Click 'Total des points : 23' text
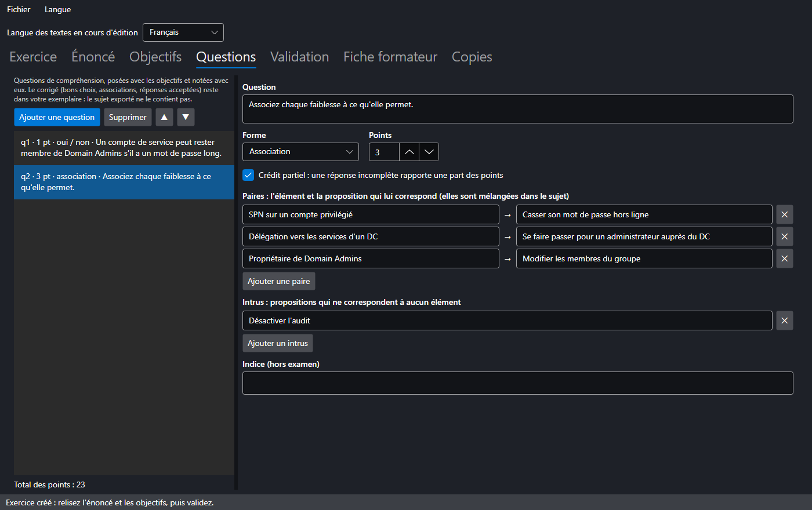 [x=49, y=485]
